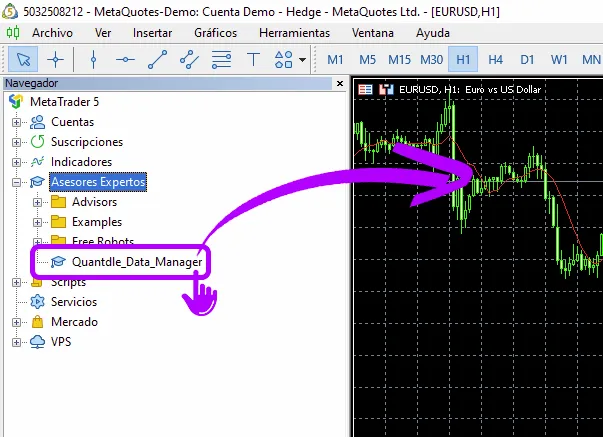Open the Ayuda menu

coord(433,33)
